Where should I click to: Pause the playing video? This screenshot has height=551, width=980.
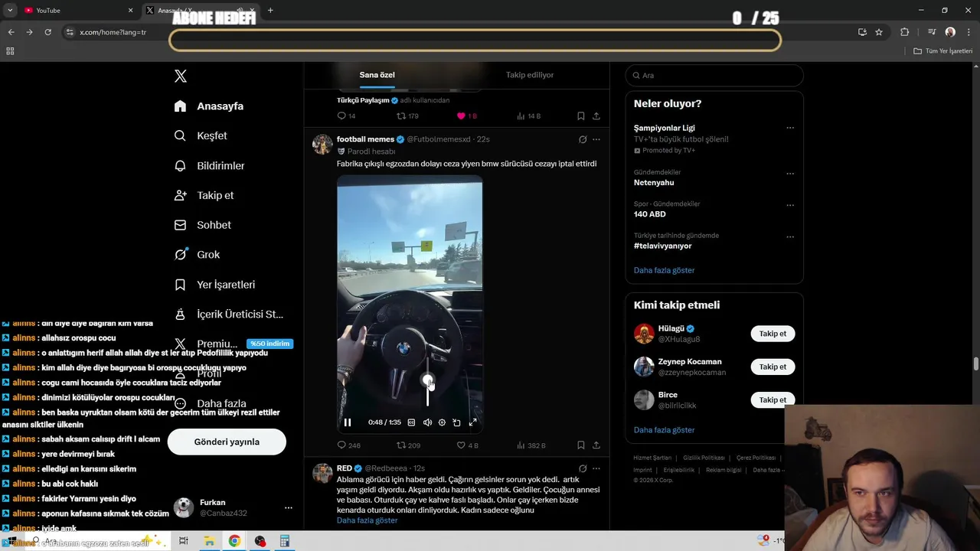348,422
